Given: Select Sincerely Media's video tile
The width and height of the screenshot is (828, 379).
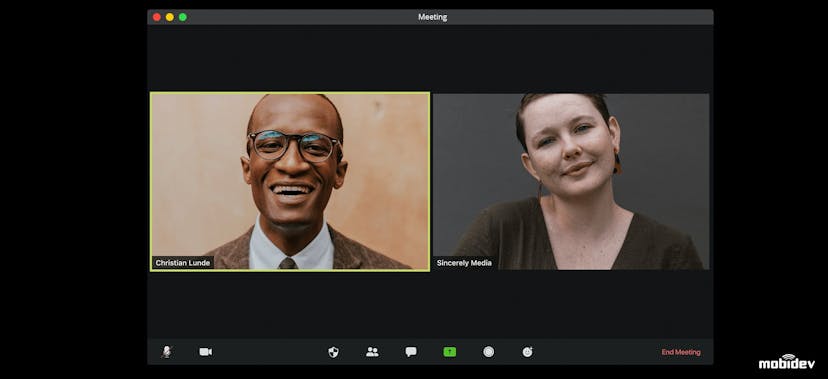Looking at the screenshot, I should (x=571, y=182).
